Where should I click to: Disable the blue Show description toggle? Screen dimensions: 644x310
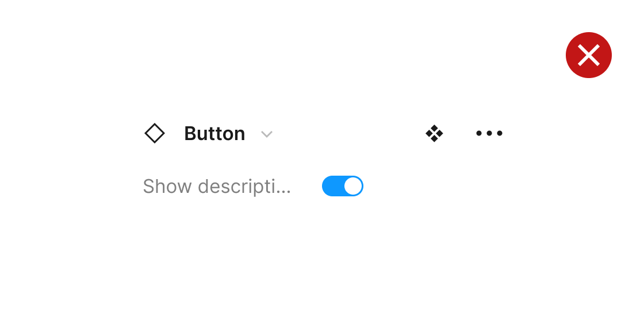[x=343, y=186]
